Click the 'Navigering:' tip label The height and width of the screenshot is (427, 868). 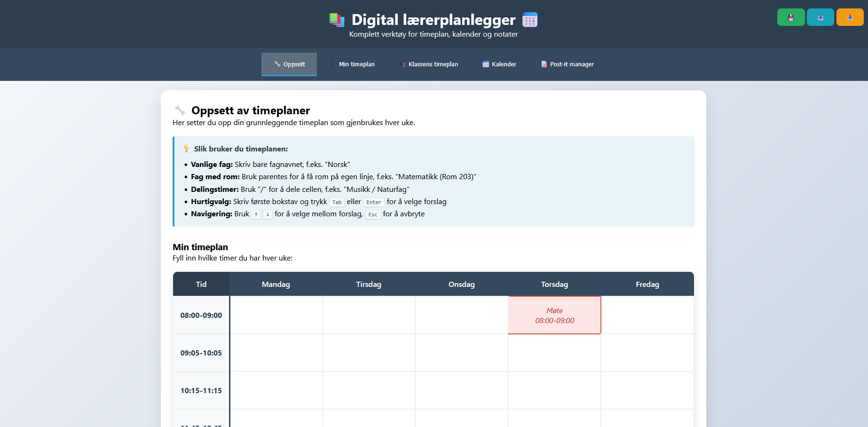click(212, 213)
